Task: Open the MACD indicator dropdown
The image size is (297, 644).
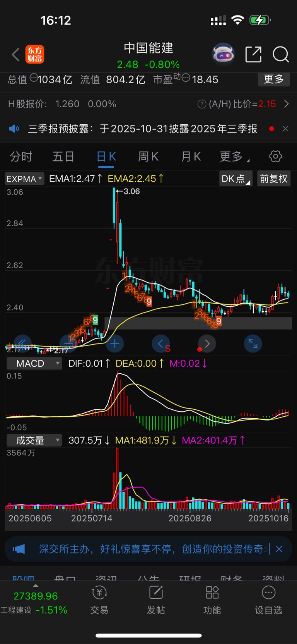Action: pos(34,363)
